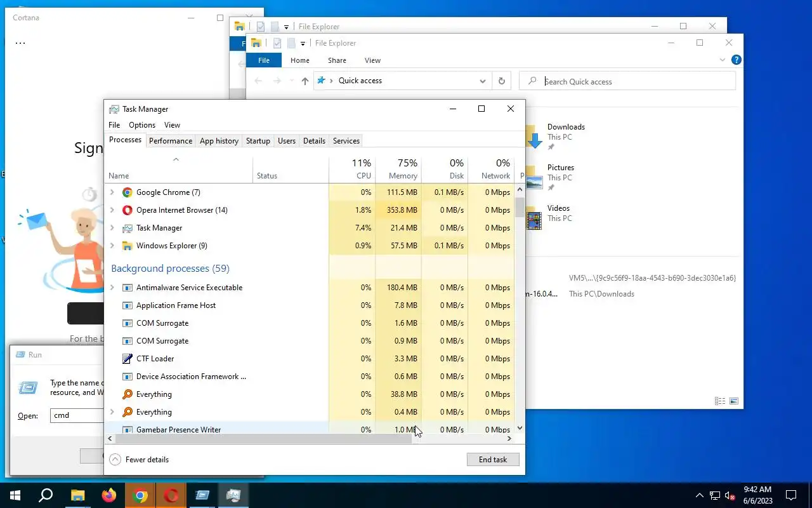
Task: Click the back arrow in File Explorer
Action: 258,81
